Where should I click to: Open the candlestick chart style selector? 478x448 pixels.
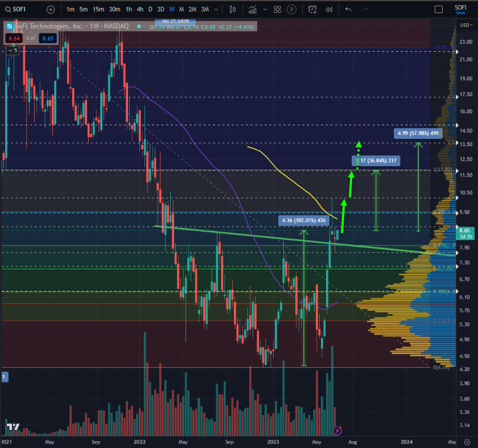pos(233,10)
